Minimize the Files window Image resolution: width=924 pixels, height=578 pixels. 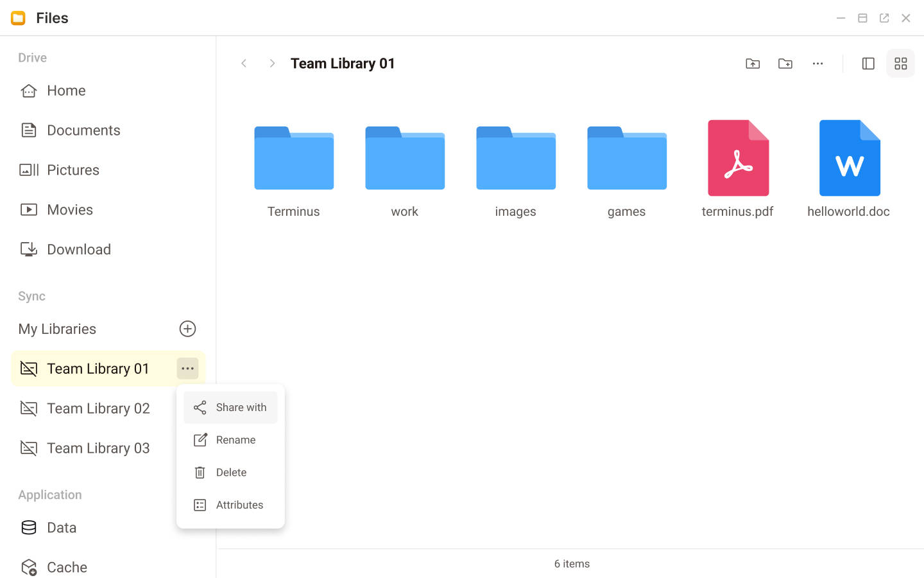point(841,18)
